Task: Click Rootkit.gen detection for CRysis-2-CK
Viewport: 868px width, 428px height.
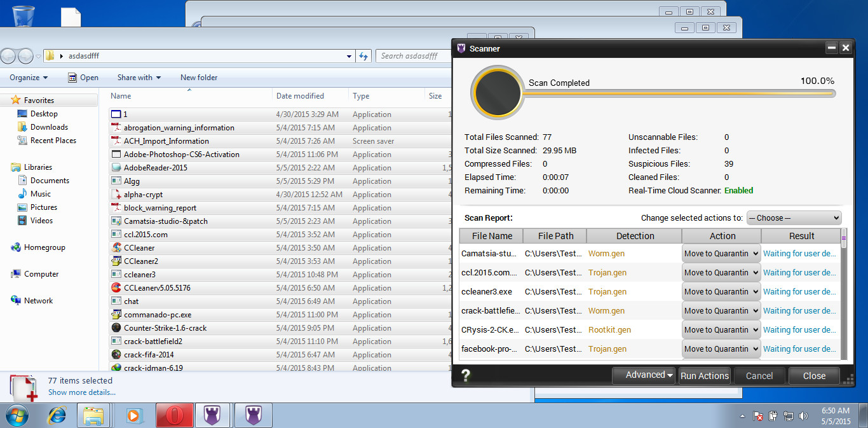Action: [609, 329]
